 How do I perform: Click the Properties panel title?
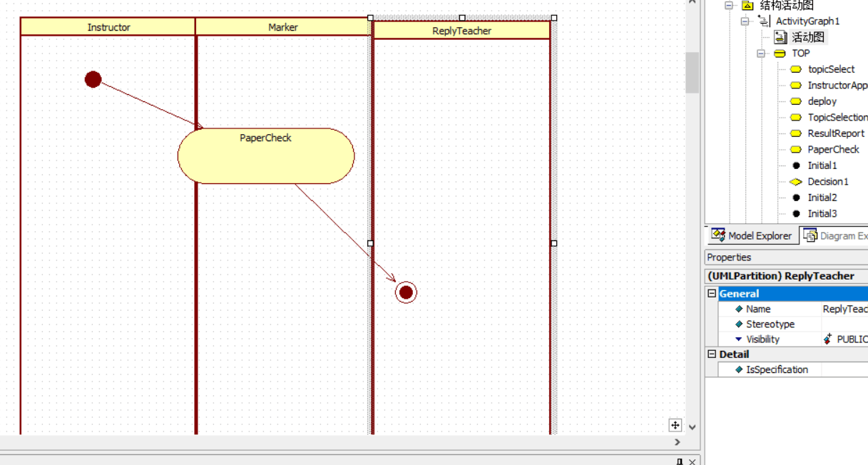(729, 257)
